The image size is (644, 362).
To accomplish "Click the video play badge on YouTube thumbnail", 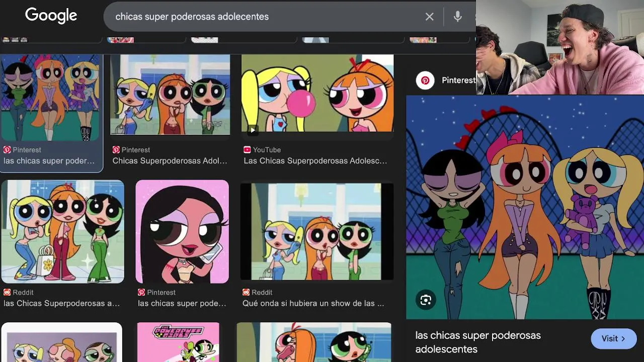I will [252, 130].
